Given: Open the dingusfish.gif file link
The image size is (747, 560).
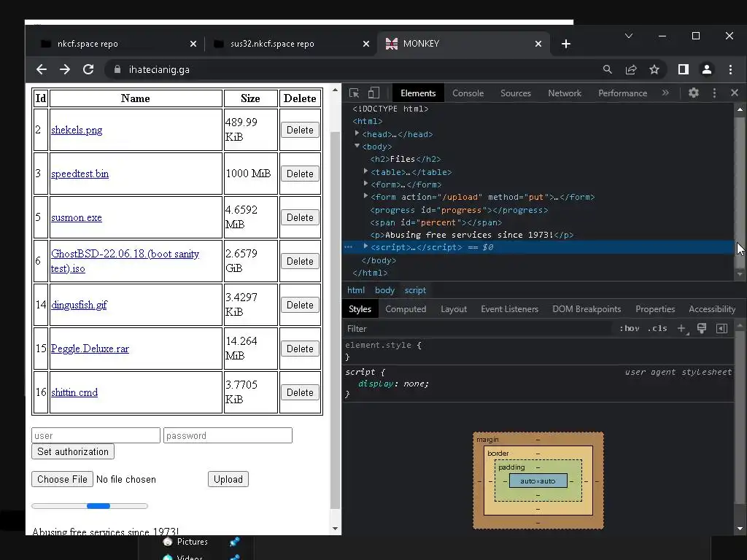Looking at the screenshot, I should coord(79,305).
